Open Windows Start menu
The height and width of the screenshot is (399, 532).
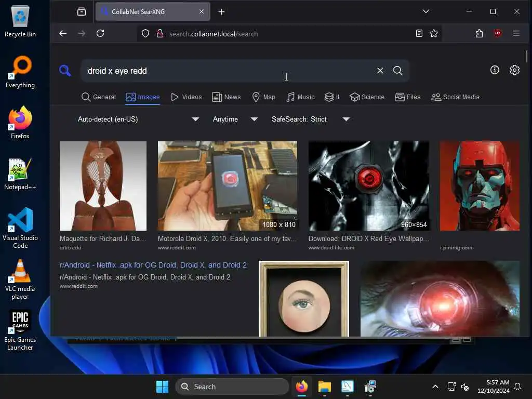162,387
